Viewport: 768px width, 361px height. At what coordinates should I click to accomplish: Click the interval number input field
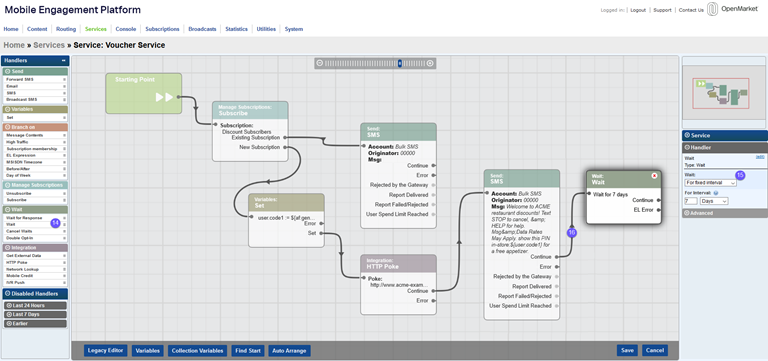691,201
